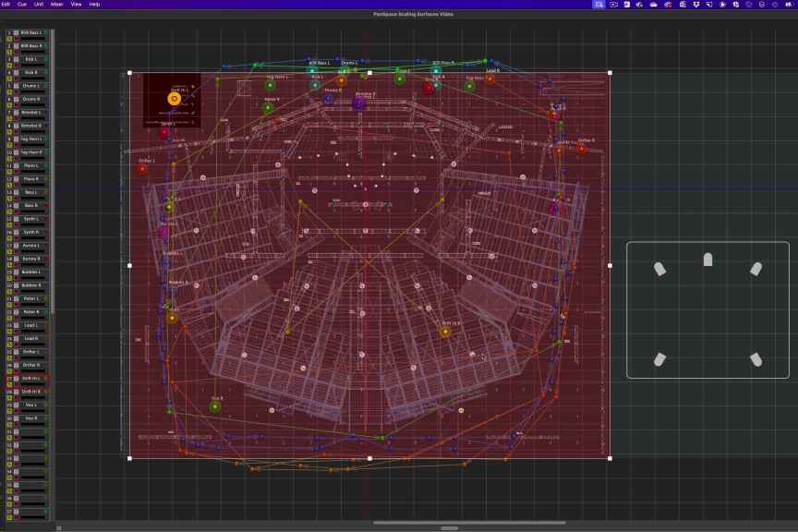Viewport: 798px width, 532px height.
Task: Select the green Fog Horn L sound object
Action: click(271, 86)
